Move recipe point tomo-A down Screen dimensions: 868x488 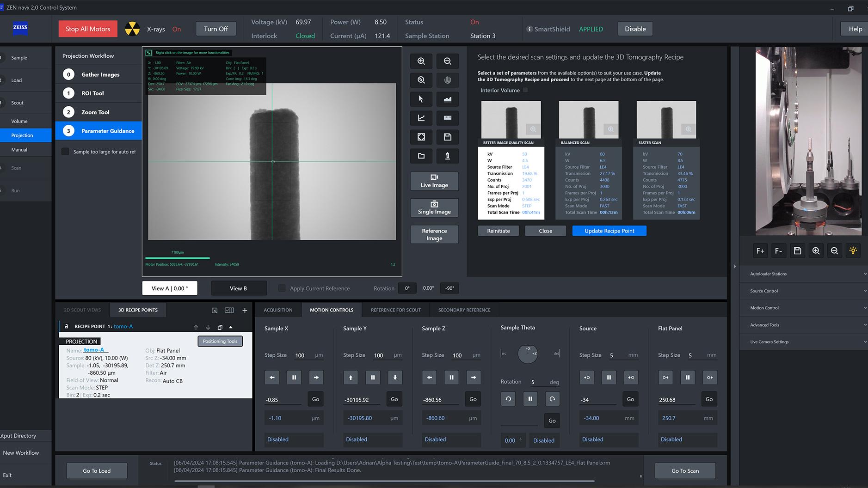[x=208, y=327]
